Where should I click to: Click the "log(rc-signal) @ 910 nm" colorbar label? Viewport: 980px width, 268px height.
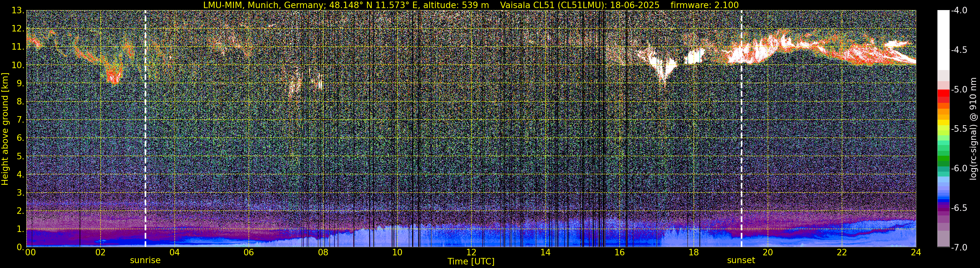(973, 129)
